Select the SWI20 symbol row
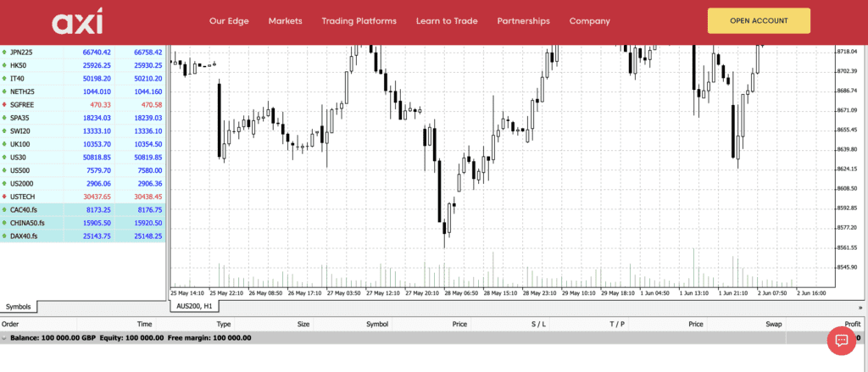The height and width of the screenshot is (372, 868). (x=83, y=131)
